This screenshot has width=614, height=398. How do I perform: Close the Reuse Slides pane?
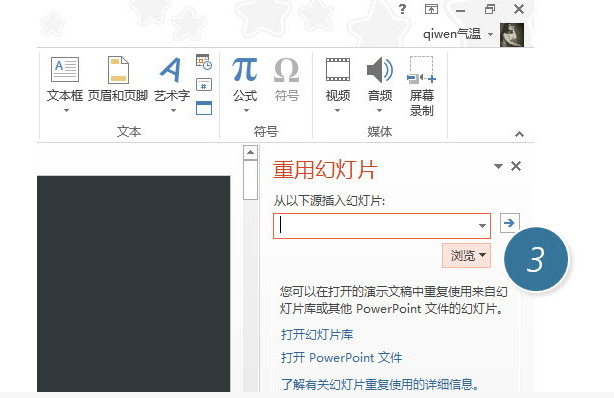click(516, 166)
